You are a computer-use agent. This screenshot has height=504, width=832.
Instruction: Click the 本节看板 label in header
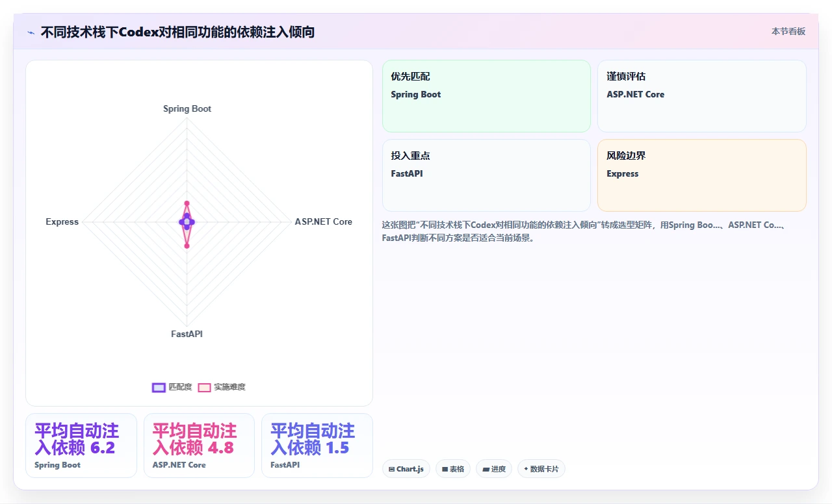click(788, 31)
